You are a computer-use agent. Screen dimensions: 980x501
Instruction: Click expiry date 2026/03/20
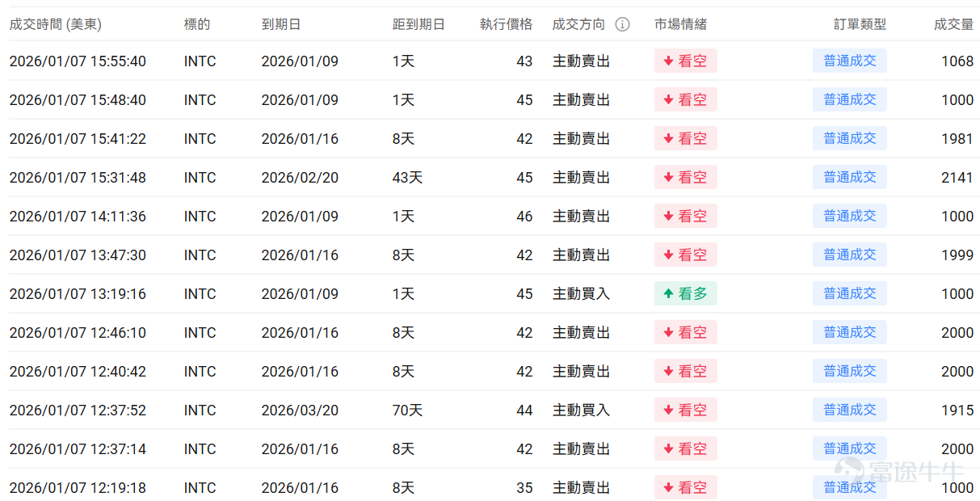[x=300, y=410]
